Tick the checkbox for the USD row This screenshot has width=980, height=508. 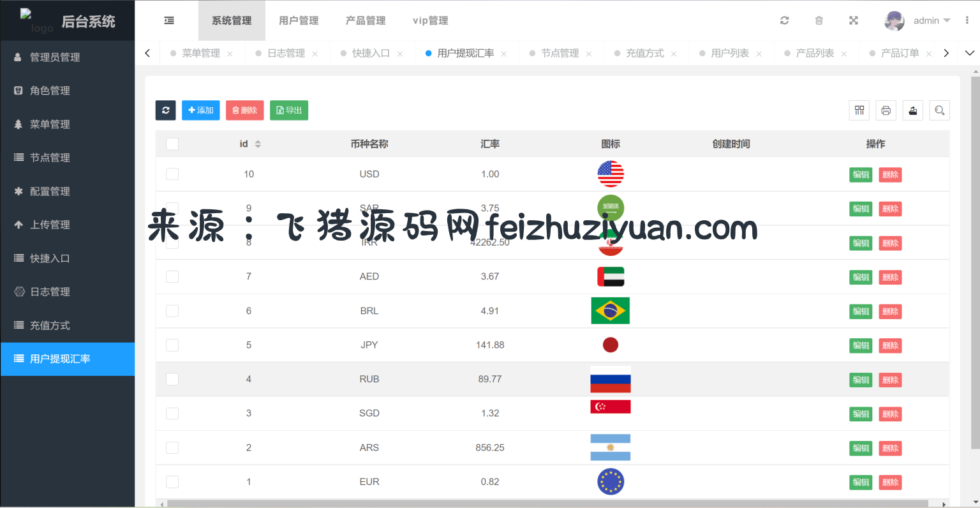[x=172, y=174]
